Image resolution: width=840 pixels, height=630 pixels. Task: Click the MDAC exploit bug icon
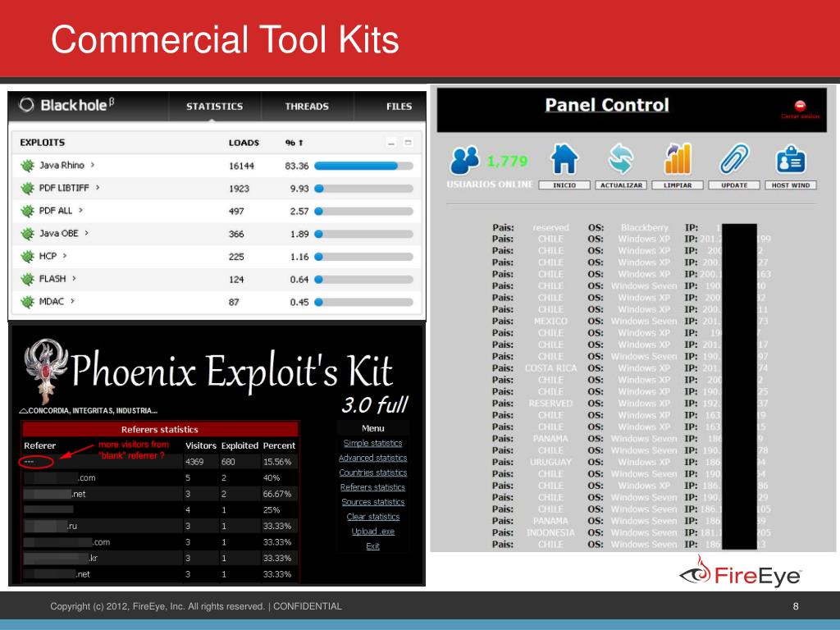[27, 302]
